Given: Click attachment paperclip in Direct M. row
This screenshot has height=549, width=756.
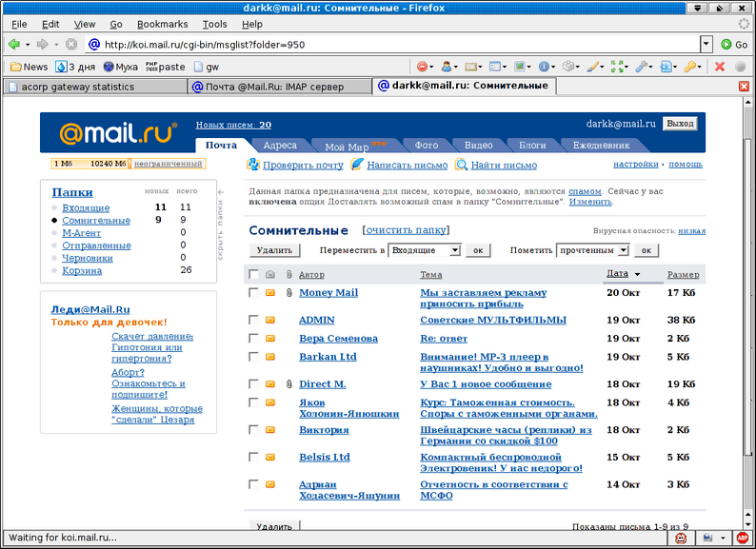Looking at the screenshot, I should pyautogui.click(x=288, y=384).
